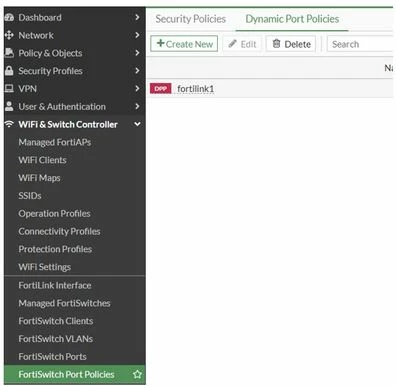Screen dimensions: 396x386
Task: Open FortiSwitch Ports page
Action: coord(75,357)
